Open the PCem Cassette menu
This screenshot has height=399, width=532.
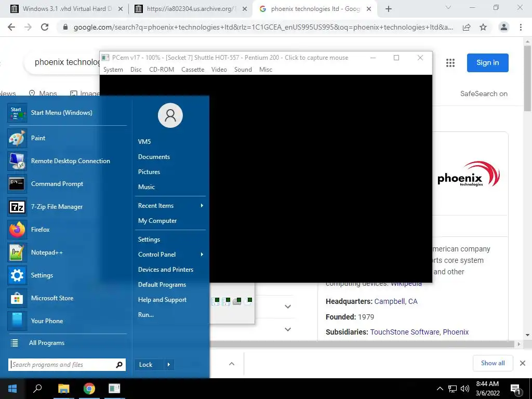tap(193, 70)
